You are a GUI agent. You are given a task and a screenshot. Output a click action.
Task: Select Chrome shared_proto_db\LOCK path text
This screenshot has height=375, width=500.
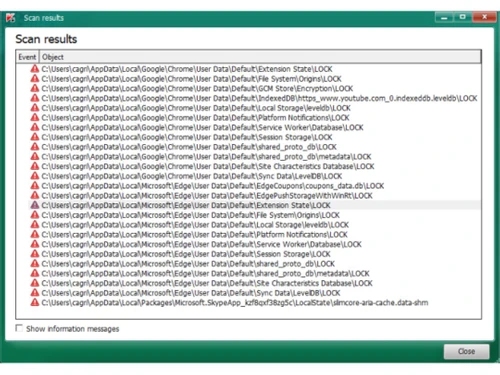tap(189, 147)
